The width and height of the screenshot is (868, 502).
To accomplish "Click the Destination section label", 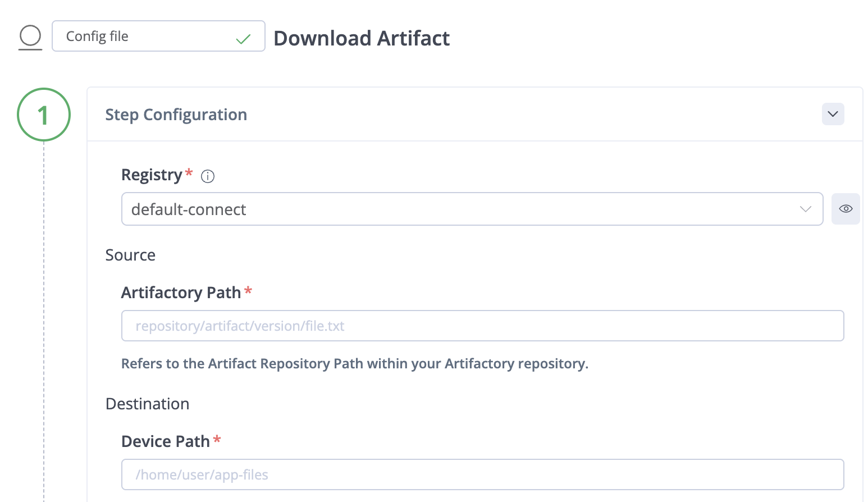I will click(x=148, y=404).
